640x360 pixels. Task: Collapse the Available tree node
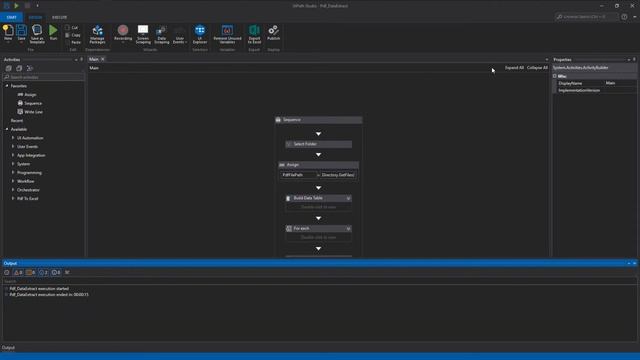pos(7,129)
